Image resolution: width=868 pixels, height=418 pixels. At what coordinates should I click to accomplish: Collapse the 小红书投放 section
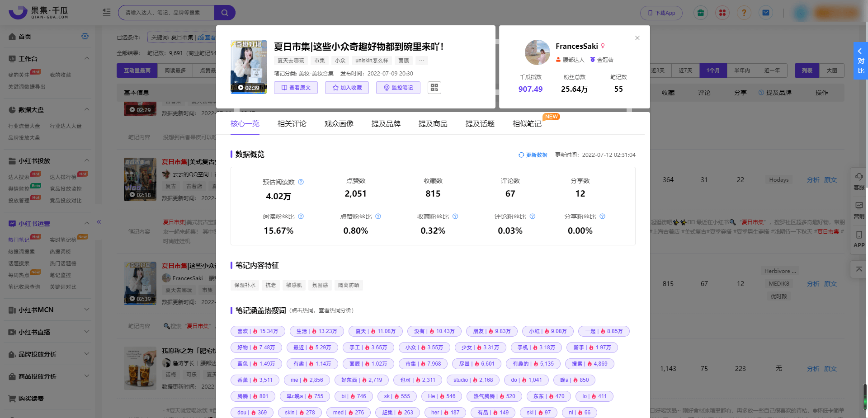coord(87,160)
